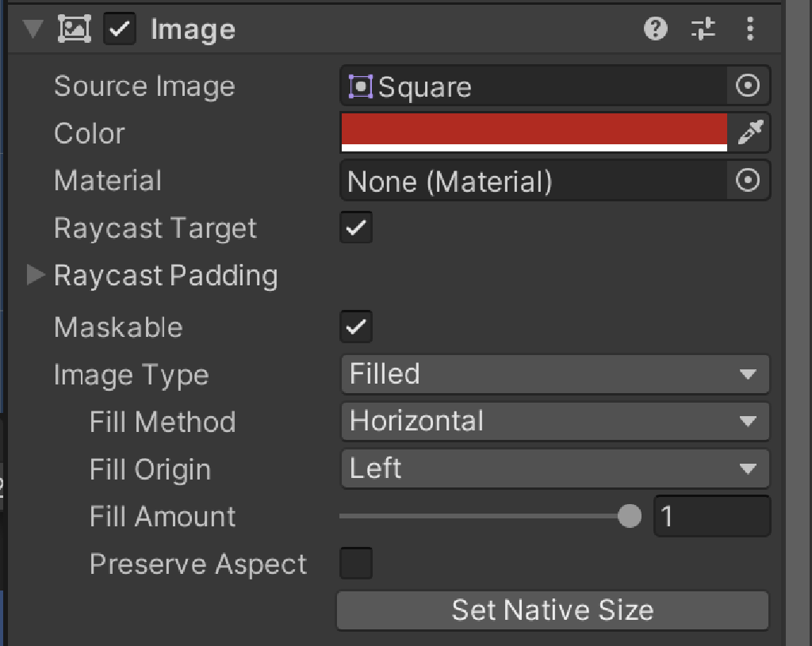Image resolution: width=812 pixels, height=646 pixels.
Task: Click the Set Native Size button
Action: coord(553,610)
